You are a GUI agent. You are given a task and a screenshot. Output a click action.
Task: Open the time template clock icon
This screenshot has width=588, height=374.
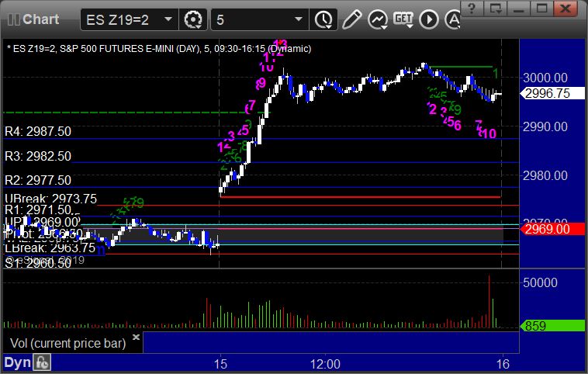click(323, 19)
